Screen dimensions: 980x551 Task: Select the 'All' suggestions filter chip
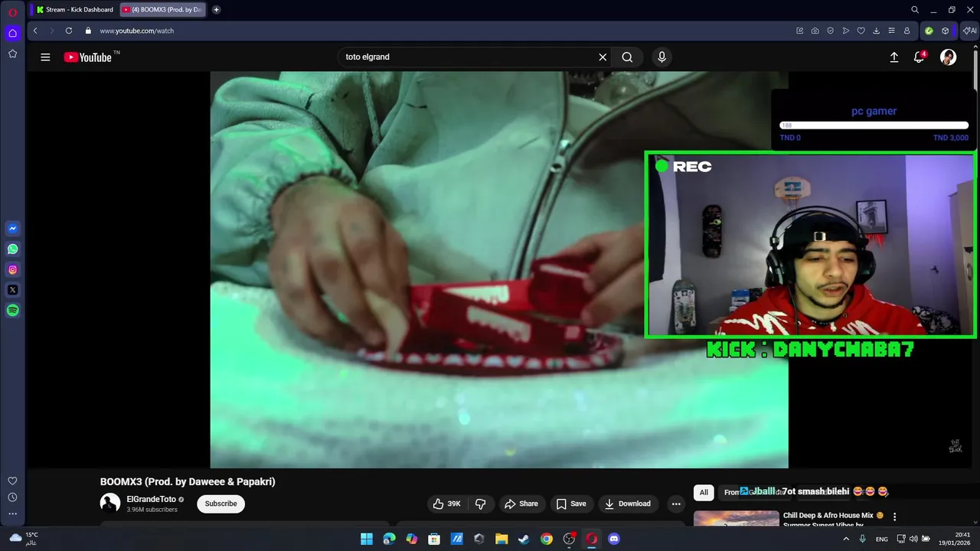704,493
